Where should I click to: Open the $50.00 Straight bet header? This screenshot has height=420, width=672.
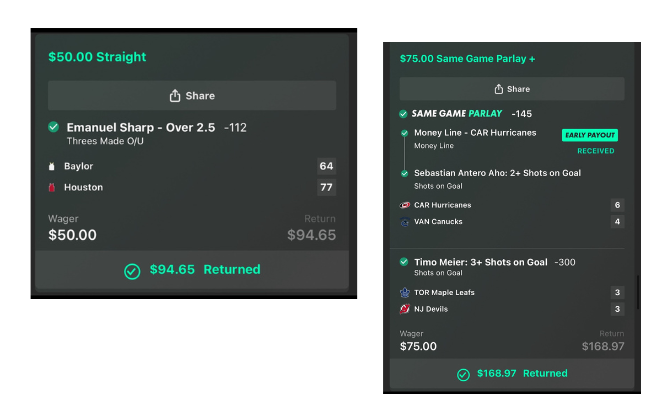point(97,57)
